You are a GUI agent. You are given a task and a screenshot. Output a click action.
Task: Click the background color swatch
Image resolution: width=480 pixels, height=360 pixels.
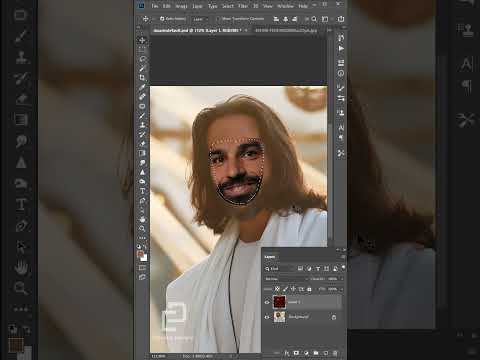[x=144, y=258]
